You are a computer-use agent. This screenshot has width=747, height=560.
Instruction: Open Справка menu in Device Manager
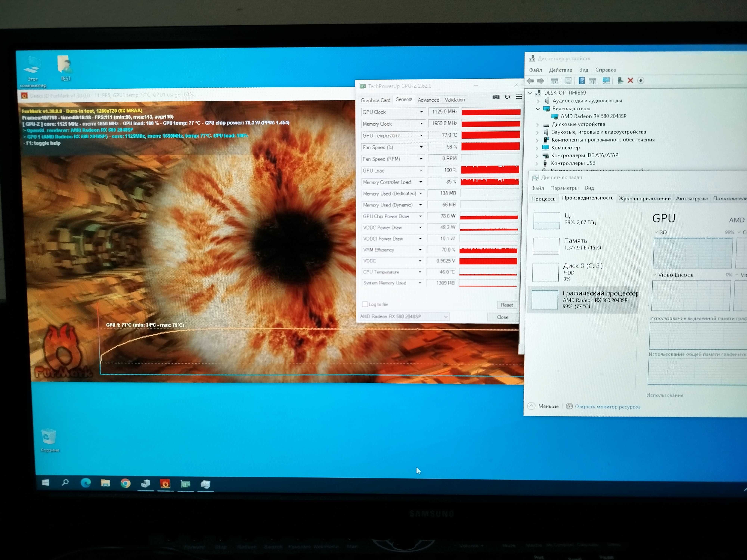(x=605, y=70)
